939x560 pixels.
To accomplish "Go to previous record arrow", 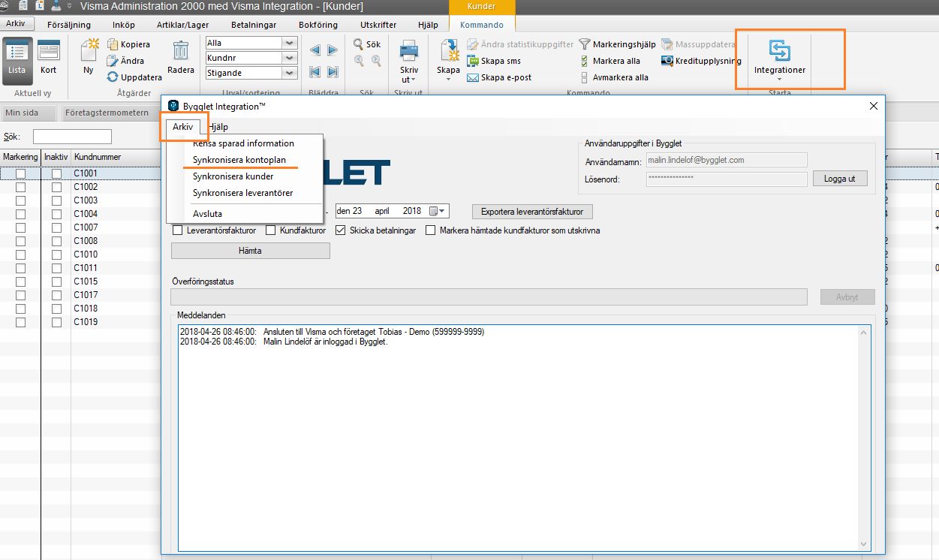I will [315, 50].
